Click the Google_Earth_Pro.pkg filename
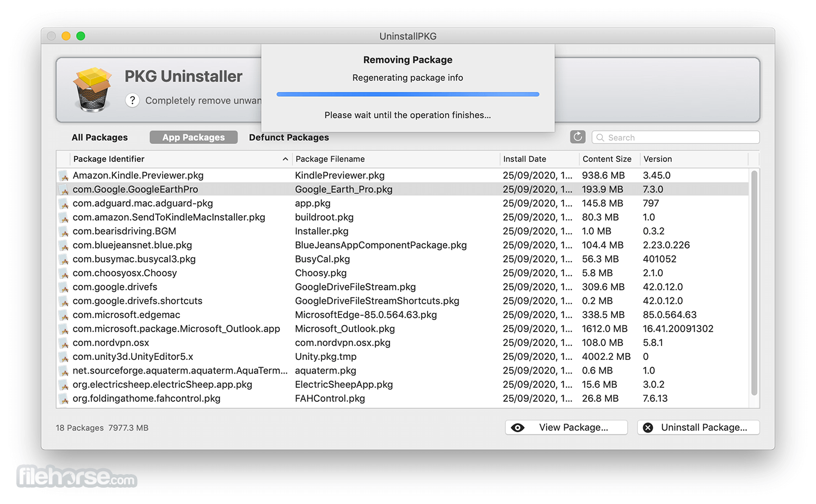This screenshot has height=504, width=816. click(344, 190)
